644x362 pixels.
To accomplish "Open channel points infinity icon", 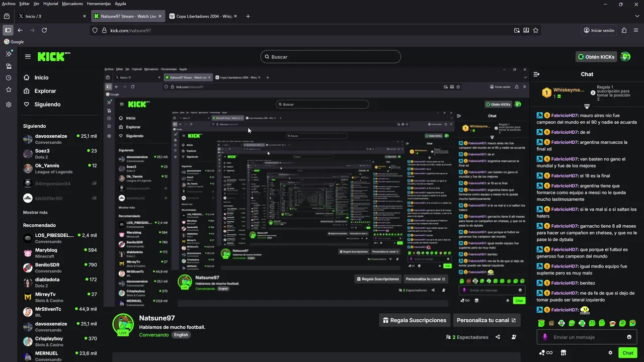I will [x=546, y=353].
